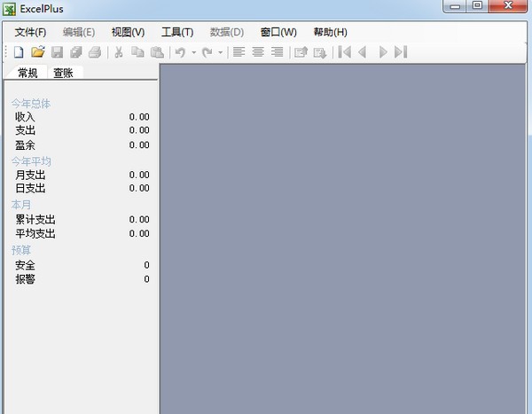Click the 今年总体 section heading
This screenshot has height=414, width=532.
(31, 104)
